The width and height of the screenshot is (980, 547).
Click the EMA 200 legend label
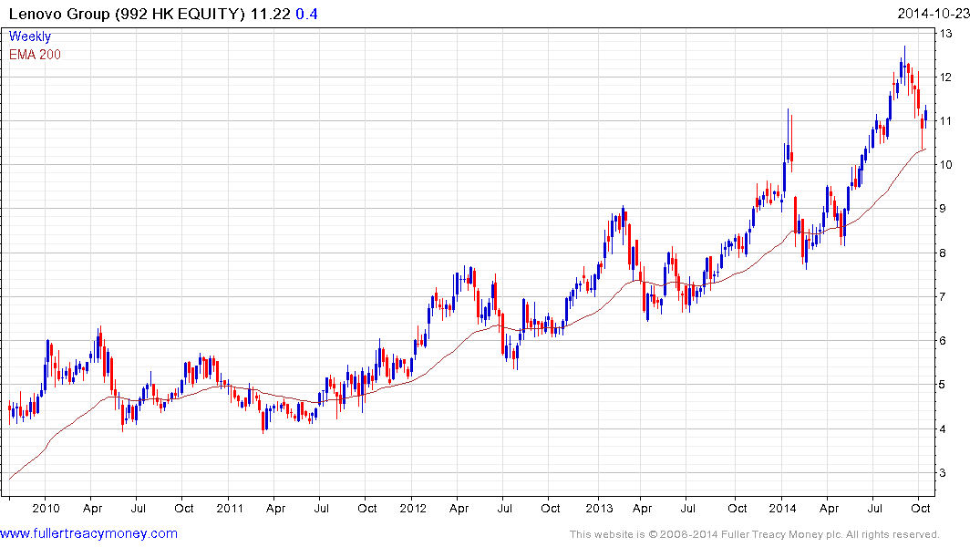point(35,55)
